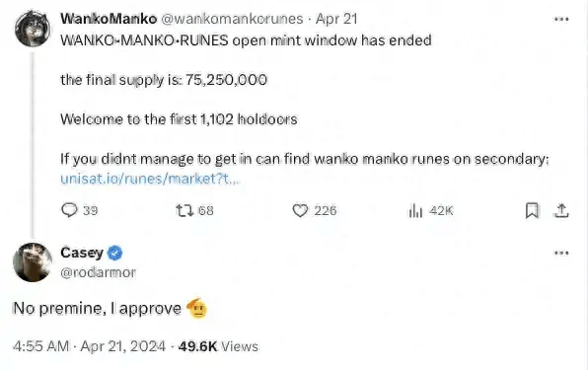Open the three-dot menu on WankoManko tweet
Viewport: 588px width, 370px height.
[x=561, y=19]
